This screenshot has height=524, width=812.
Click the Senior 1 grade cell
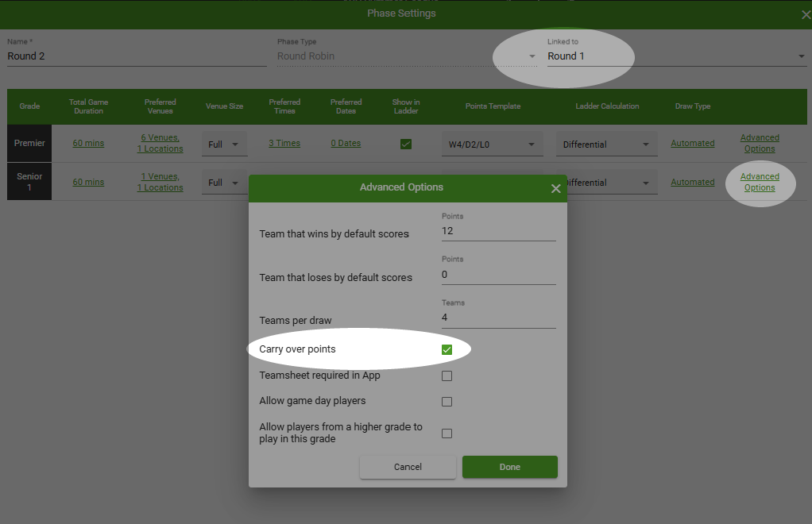pos(29,182)
